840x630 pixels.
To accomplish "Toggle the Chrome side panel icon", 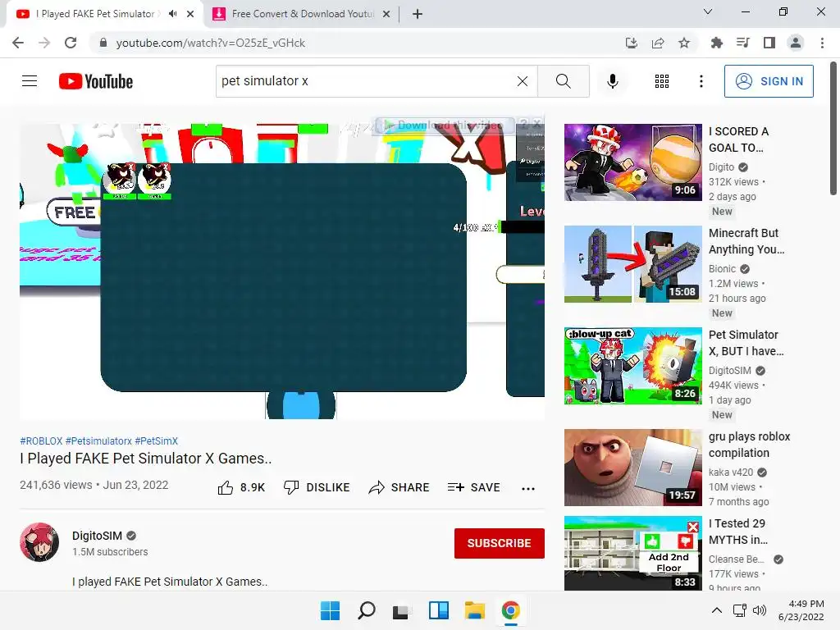I will 769,43.
